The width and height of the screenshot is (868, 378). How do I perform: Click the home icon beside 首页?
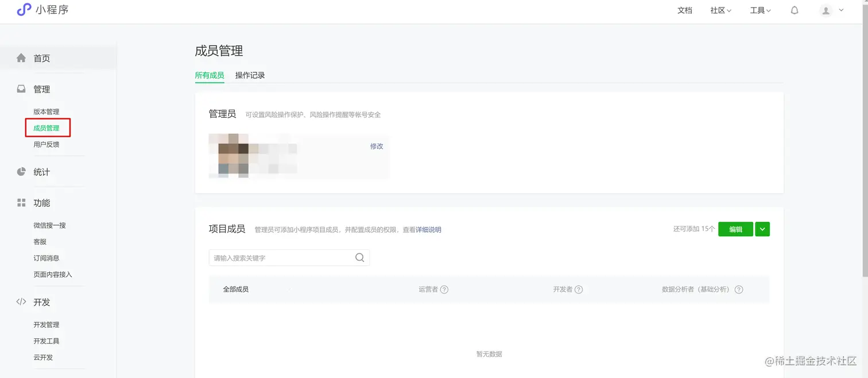click(21, 58)
